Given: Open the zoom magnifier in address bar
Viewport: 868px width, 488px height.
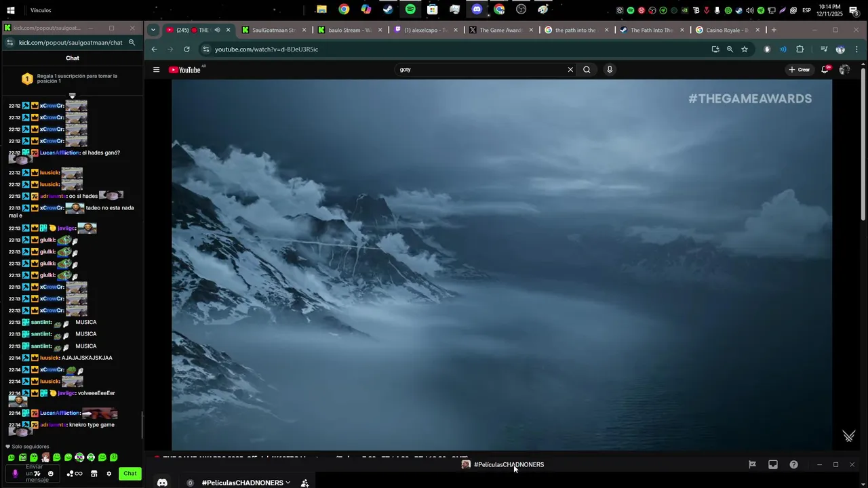Looking at the screenshot, I should click(730, 49).
